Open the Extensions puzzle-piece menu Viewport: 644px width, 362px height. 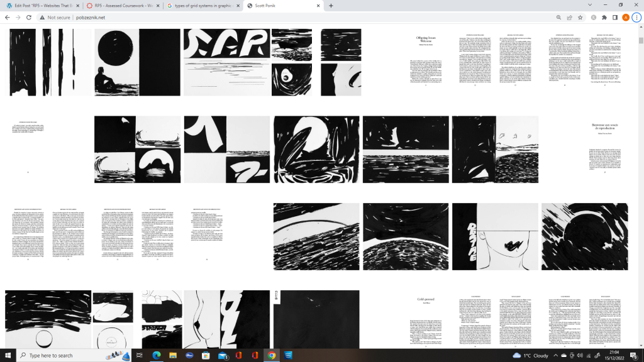(604, 18)
